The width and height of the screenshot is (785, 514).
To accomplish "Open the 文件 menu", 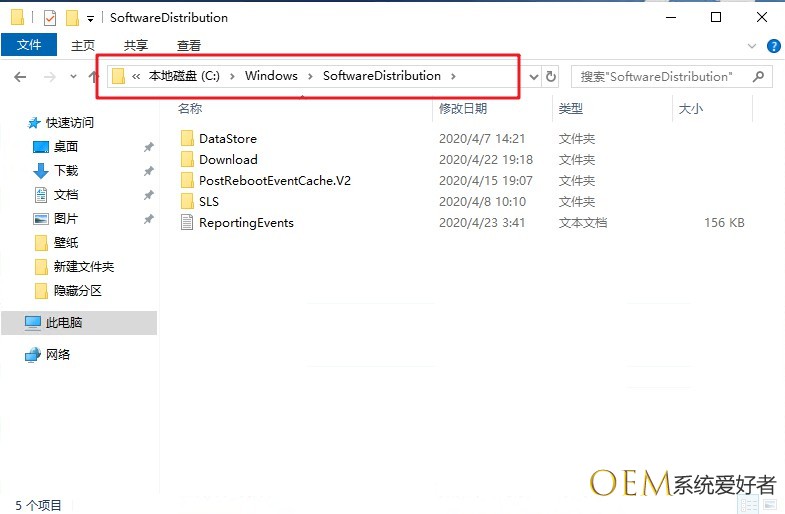I will pyautogui.click(x=29, y=45).
